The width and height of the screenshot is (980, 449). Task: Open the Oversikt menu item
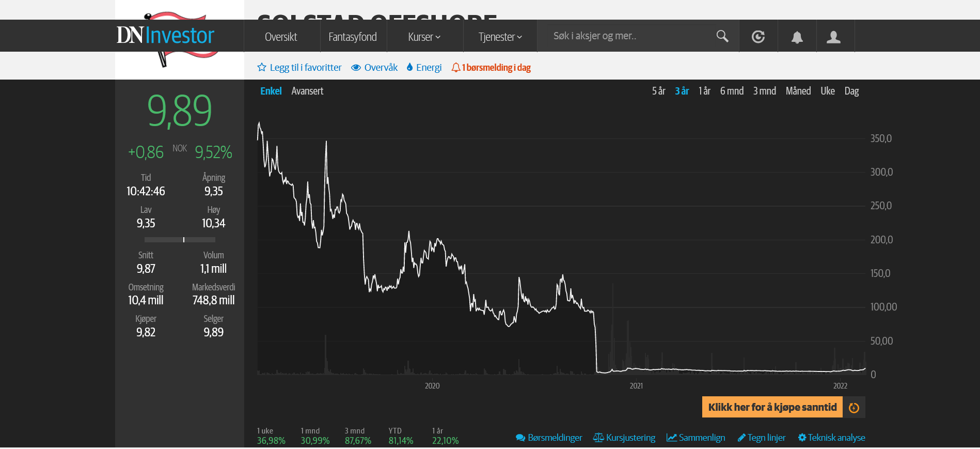click(x=281, y=37)
